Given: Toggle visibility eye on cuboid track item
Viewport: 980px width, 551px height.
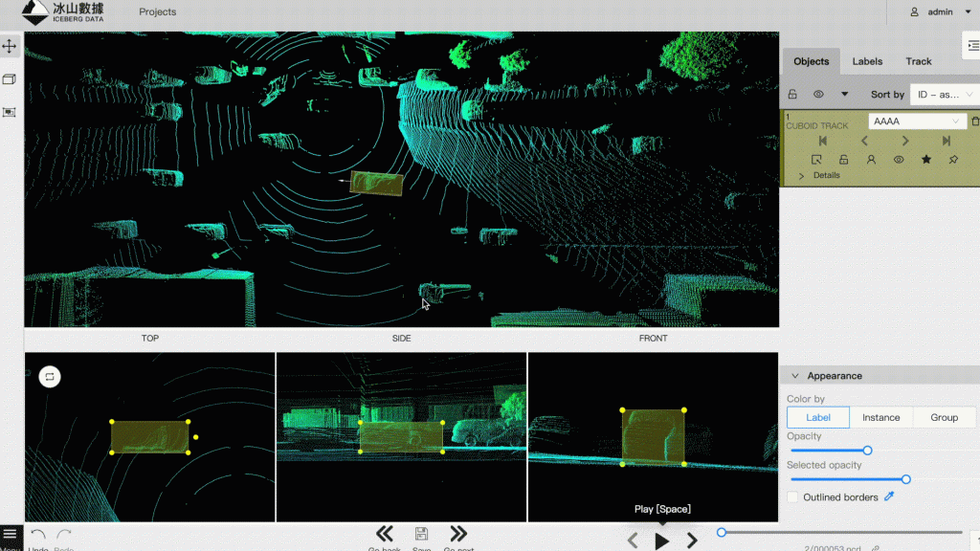Looking at the screenshot, I should [x=898, y=160].
